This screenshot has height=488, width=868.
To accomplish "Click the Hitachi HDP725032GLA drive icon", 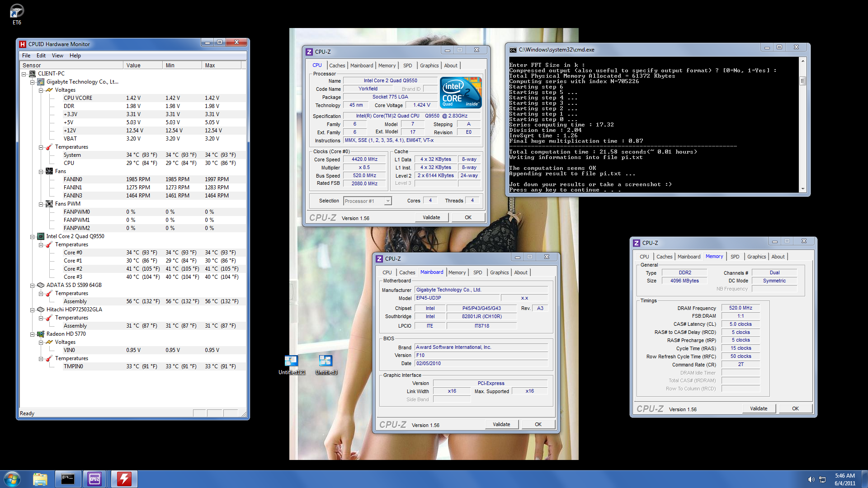I will point(41,310).
